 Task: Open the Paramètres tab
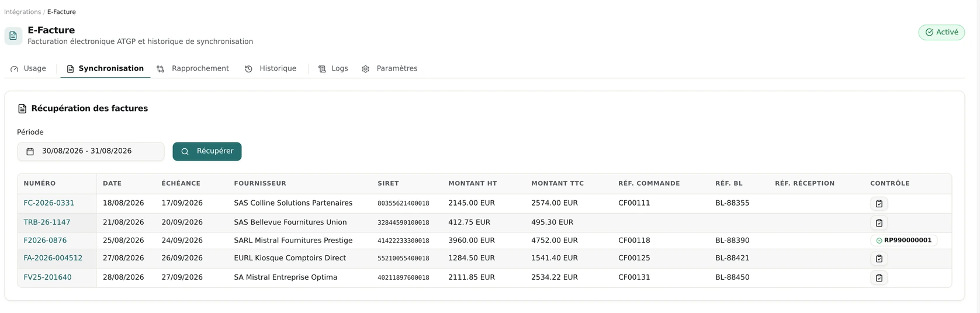pos(389,69)
